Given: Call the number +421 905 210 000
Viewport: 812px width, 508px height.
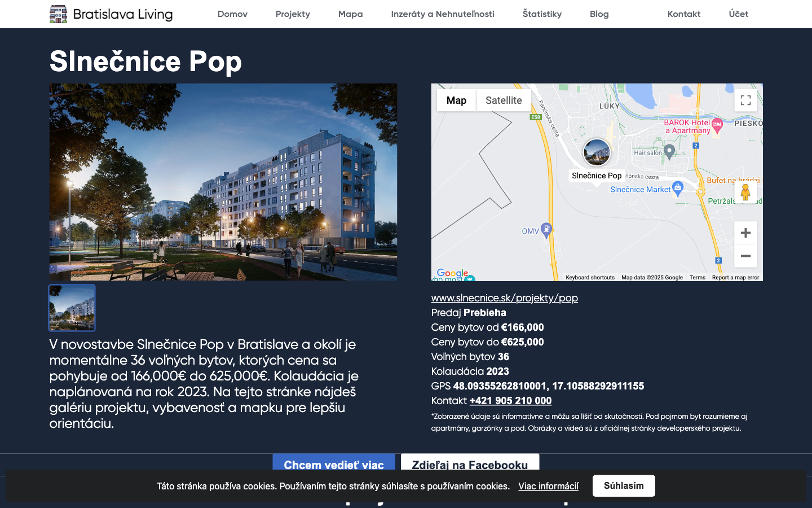Looking at the screenshot, I should tap(510, 401).
